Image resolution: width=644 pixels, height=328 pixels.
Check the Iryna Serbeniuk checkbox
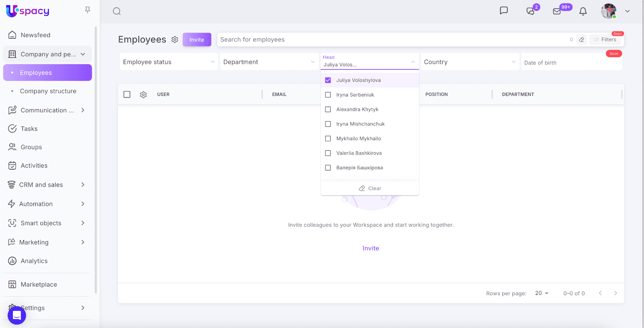[328, 95]
